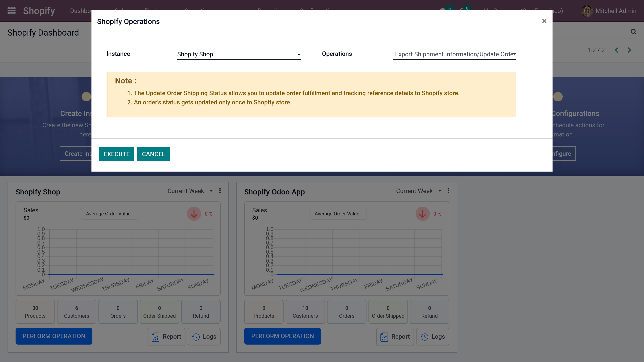Go to previous page of records
The image size is (644, 362).
[616, 50]
